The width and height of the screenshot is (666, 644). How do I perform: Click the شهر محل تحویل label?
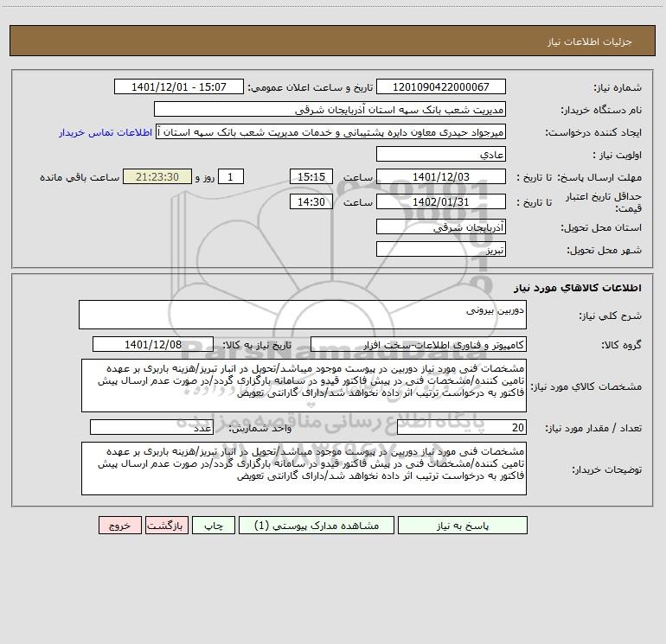[x=605, y=250]
